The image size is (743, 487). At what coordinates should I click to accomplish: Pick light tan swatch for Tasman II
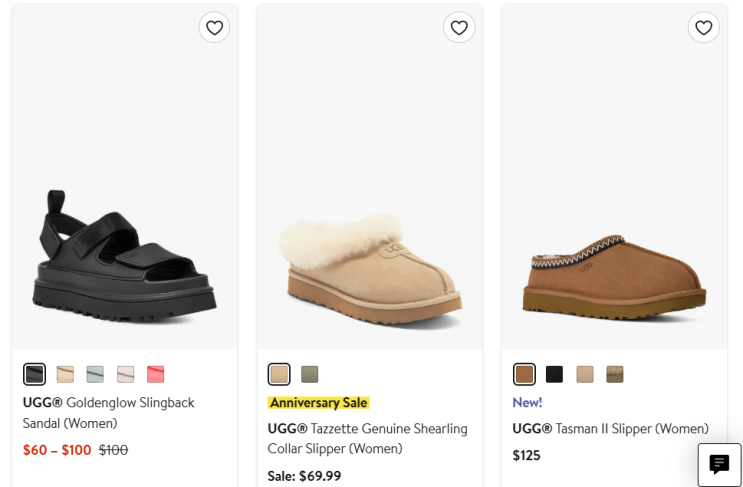pyautogui.click(x=585, y=374)
